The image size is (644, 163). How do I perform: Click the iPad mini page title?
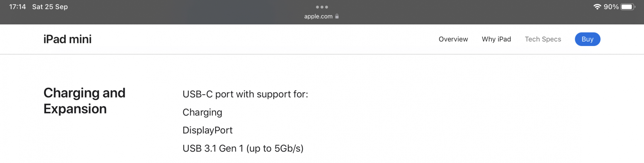coord(68,39)
